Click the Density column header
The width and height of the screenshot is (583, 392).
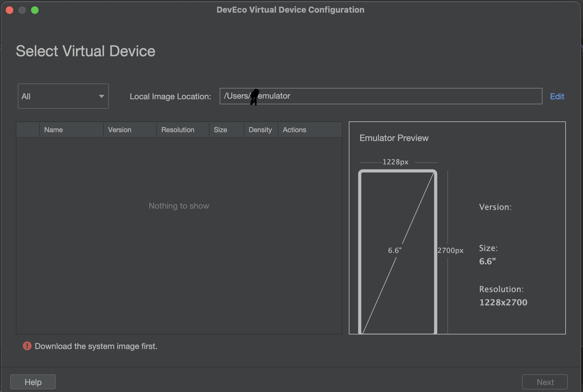(261, 130)
